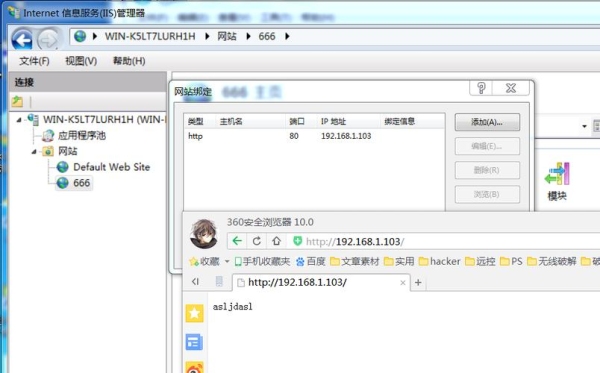Viewport: 600px width, 373px height.
Task: Select 应用程序池 in the tree
Action: (82, 135)
